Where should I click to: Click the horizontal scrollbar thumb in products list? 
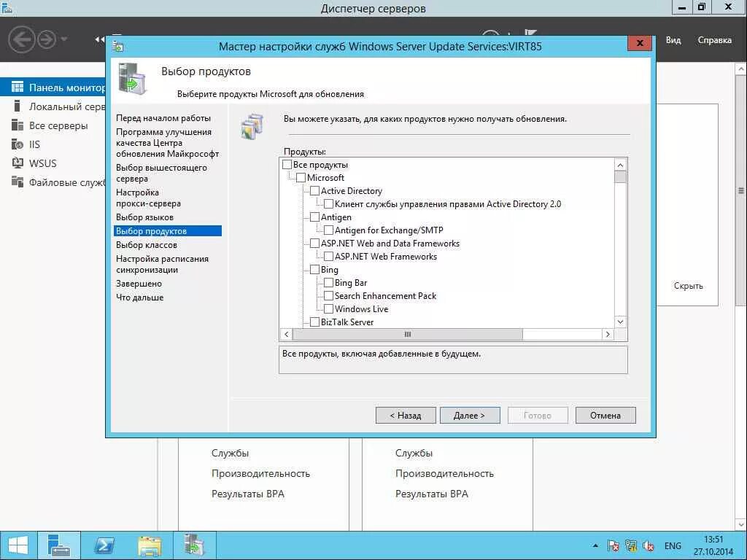pyautogui.click(x=407, y=334)
